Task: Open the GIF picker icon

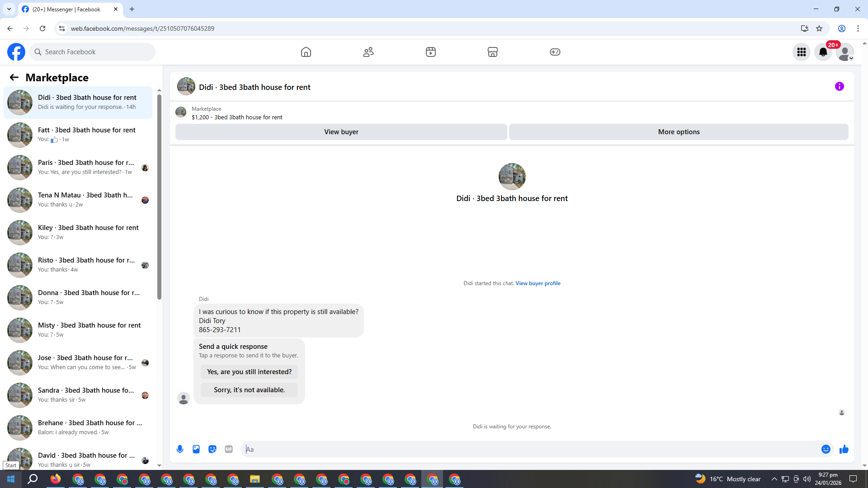Action: pyautogui.click(x=229, y=449)
